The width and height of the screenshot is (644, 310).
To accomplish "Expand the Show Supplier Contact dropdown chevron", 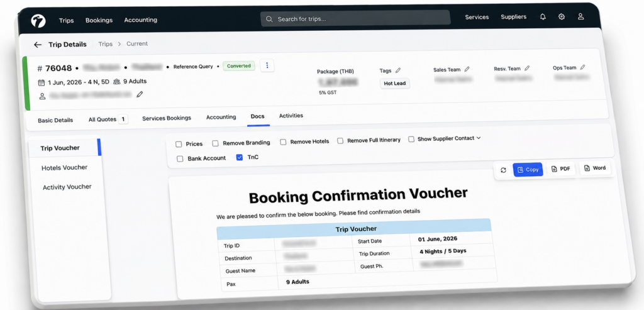I will [x=479, y=138].
